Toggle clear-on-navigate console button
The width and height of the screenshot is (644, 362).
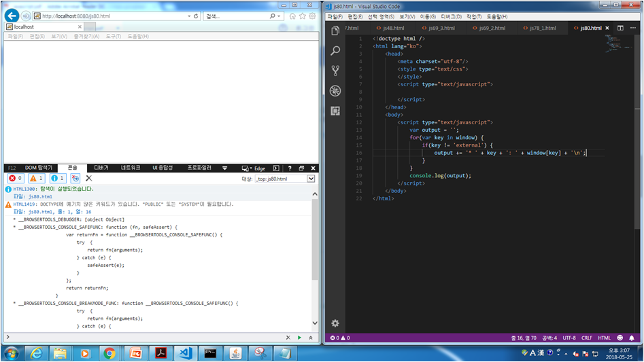[x=75, y=178]
